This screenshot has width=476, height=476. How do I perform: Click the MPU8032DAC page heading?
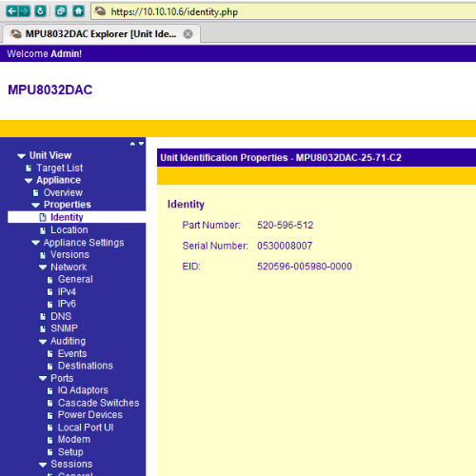point(50,89)
